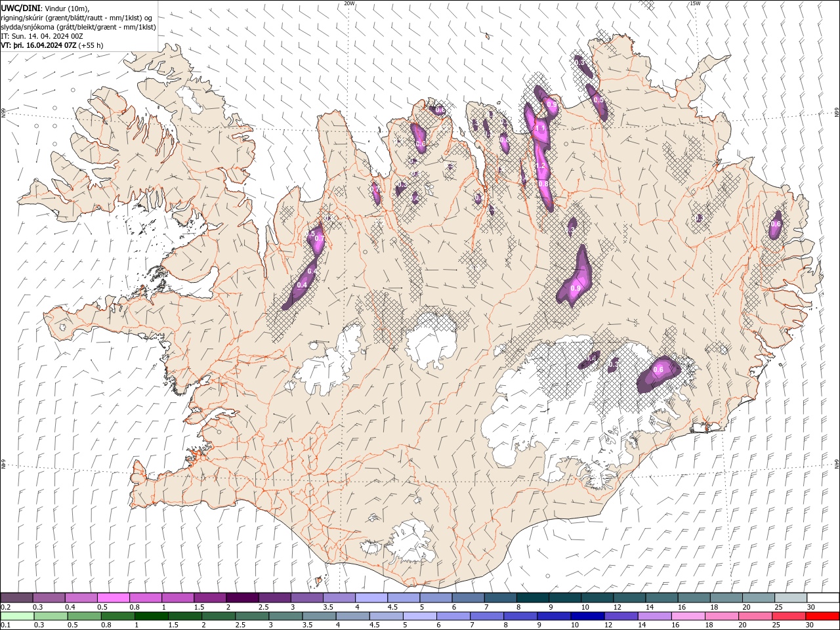Click the '66N' latitude label on left edge
This screenshot has height=630, width=840.
(3, 113)
